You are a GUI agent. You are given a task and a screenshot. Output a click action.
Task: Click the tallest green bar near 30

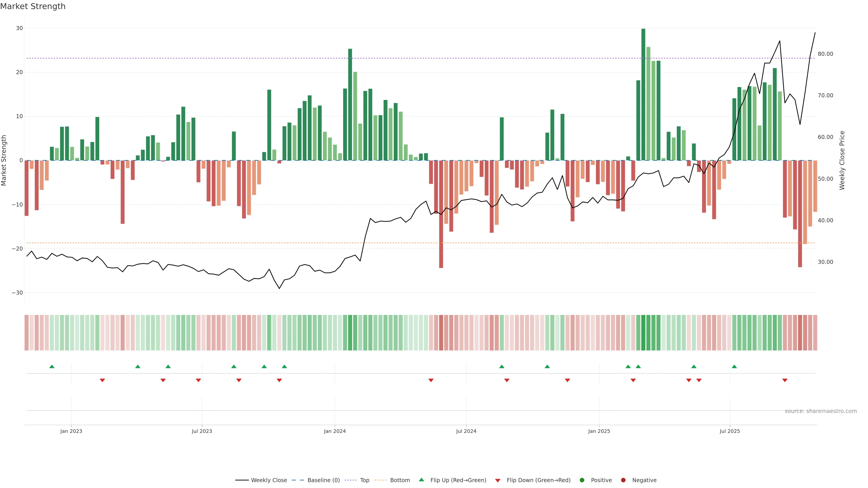coord(643,94)
